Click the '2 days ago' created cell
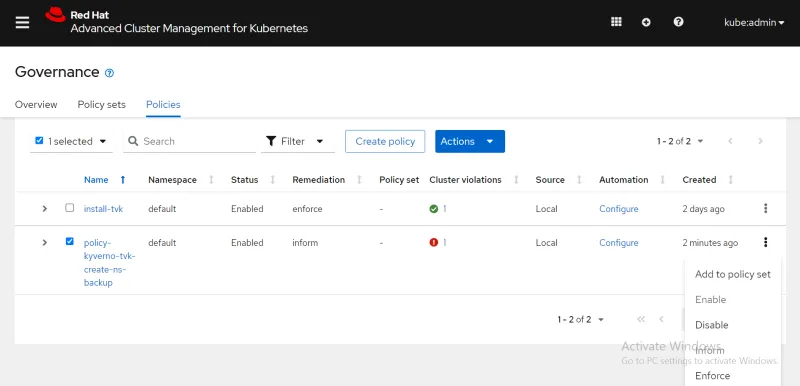Screen dimensions: 800x386 click(704, 209)
